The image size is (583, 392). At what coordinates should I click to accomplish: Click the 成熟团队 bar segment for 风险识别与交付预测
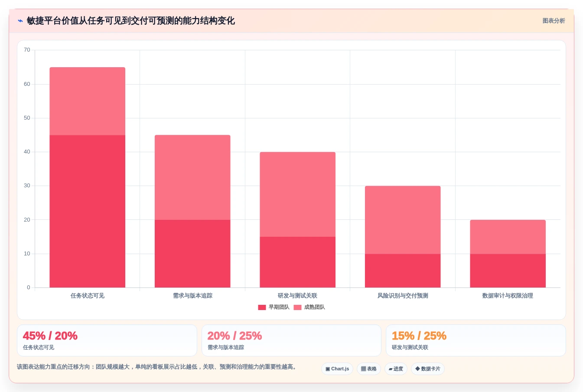pos(403,220)
